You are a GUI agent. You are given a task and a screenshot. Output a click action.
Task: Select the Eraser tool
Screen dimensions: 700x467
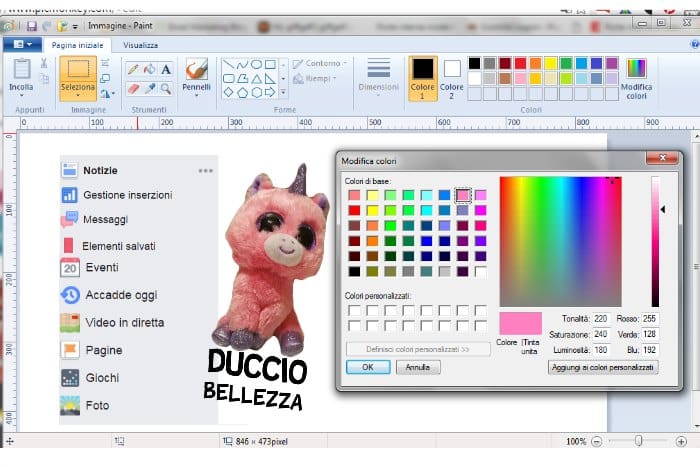(x=133, y=89)
